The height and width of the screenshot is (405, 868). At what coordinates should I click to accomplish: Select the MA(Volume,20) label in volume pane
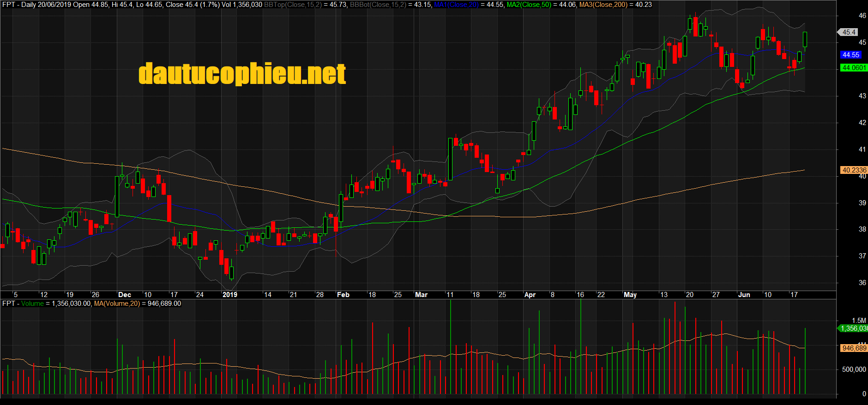pyautogui.click(x=117, y=304)
